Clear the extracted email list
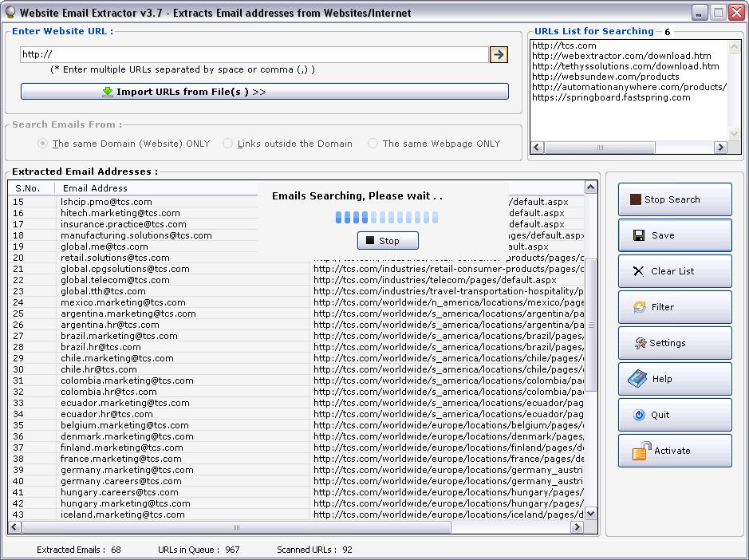The height and width of the screenshot is (560, 749). [x=674, y=271]
